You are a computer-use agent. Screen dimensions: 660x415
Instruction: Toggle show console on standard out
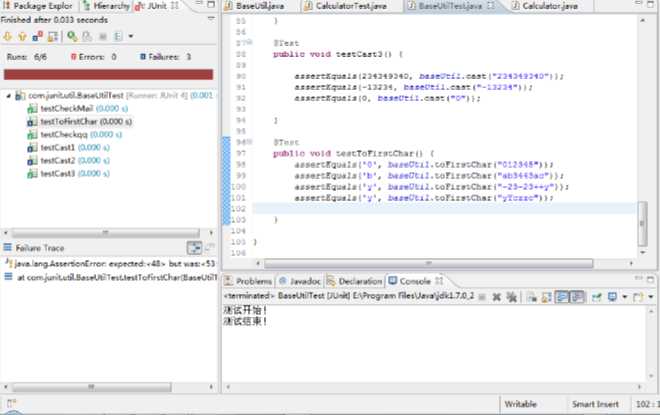coord(562,297)
